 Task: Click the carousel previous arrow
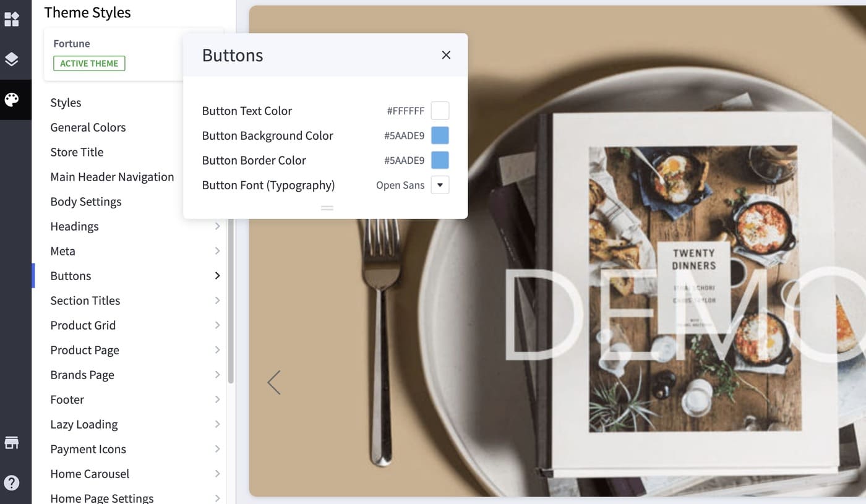pyautogui.click(x=273, y=382)
